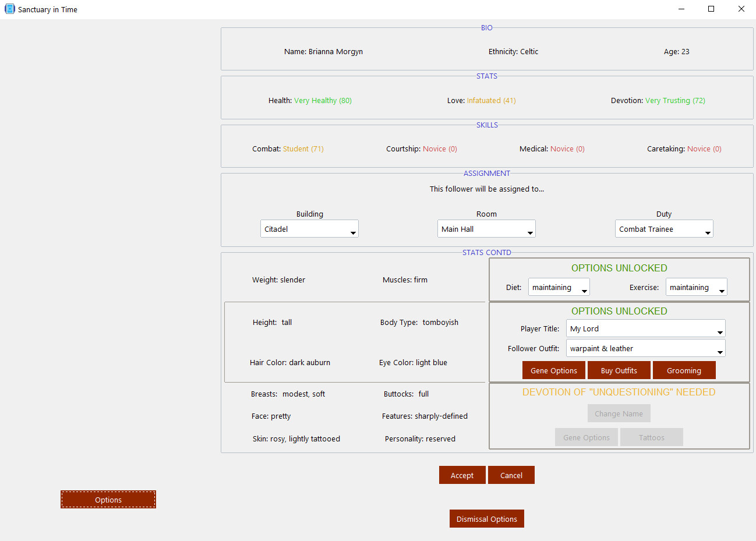Open the Duty dropdown showing Combat Trainee
This screenshot has height=541, width=756.
664,229
